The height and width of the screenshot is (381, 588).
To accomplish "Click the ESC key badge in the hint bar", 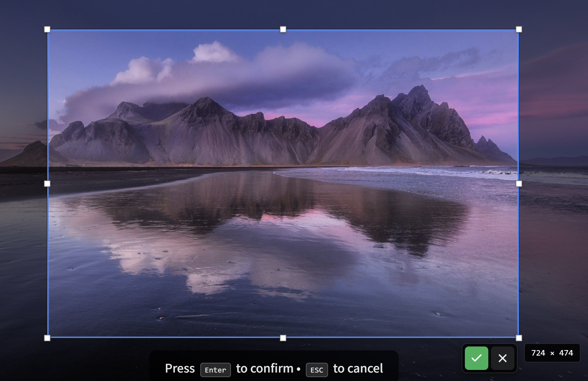I will click(316, 370).
